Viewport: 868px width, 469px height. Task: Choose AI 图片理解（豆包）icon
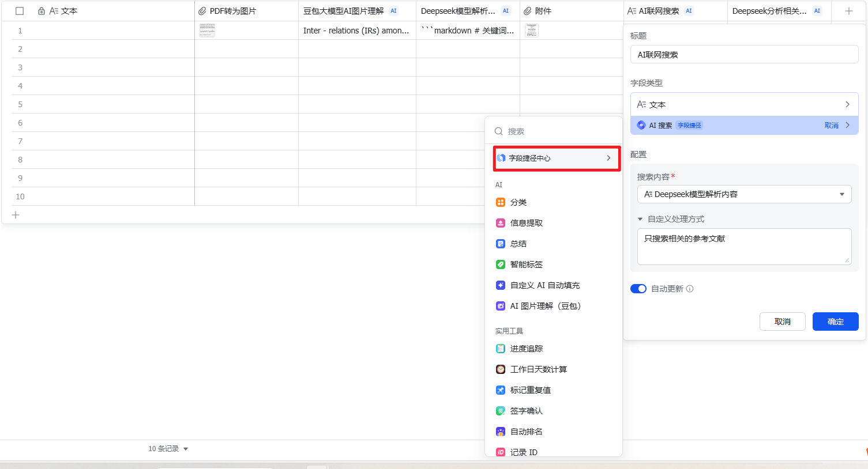click(x=501, y=306)
